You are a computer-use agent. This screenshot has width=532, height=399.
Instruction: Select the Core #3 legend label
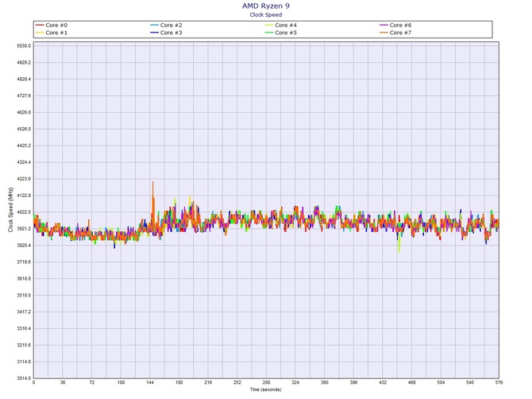(x=171, y=33)
